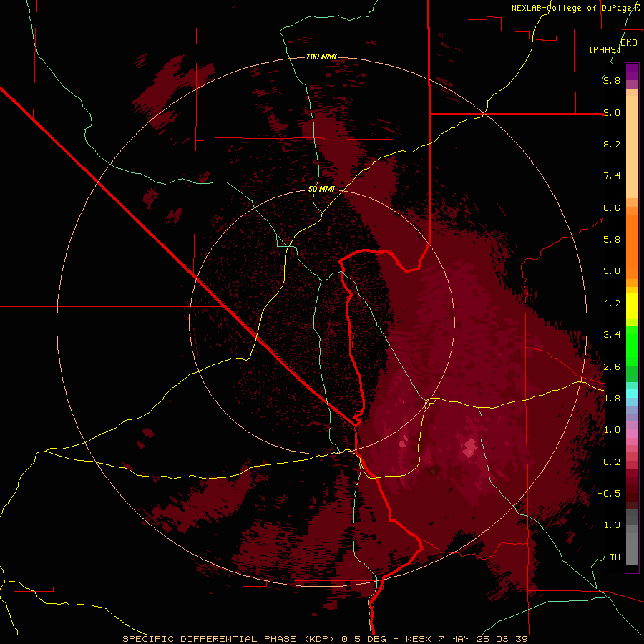Click the "50 NMI" range ring label

click(x=321, y=189)
